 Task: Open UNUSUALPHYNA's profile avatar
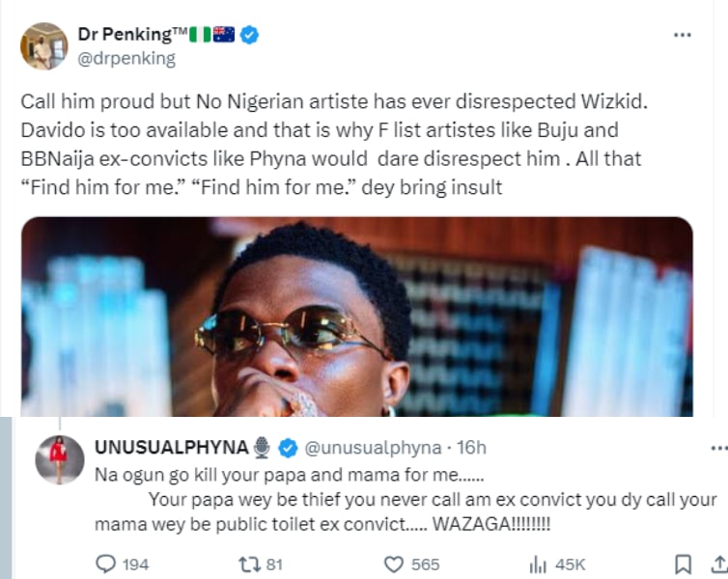59,458
